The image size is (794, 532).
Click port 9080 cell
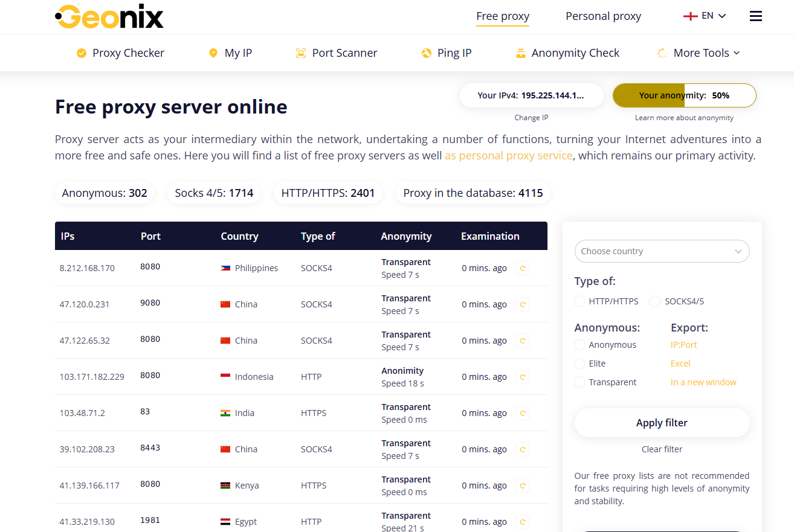coord(150,303)
